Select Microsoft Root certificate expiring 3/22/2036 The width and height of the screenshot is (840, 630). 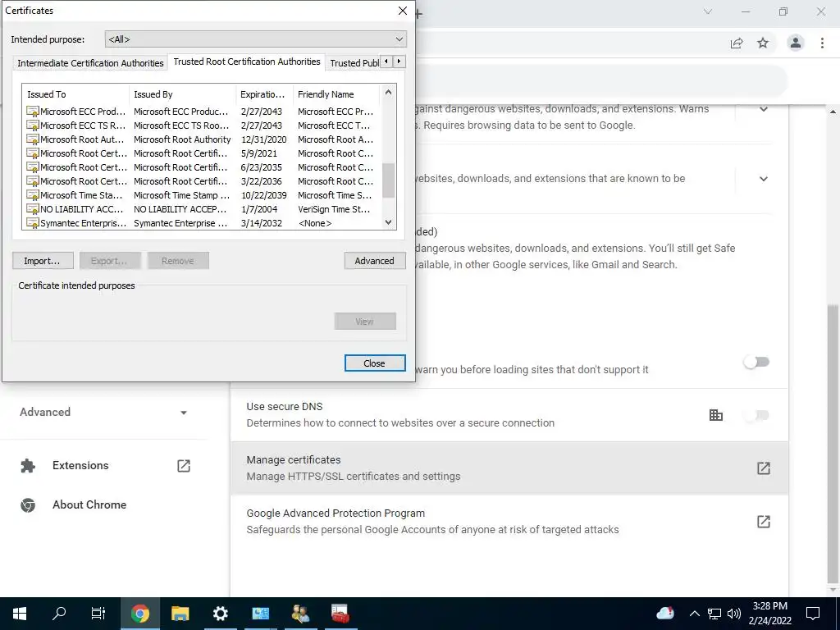[x=202, y=181]
